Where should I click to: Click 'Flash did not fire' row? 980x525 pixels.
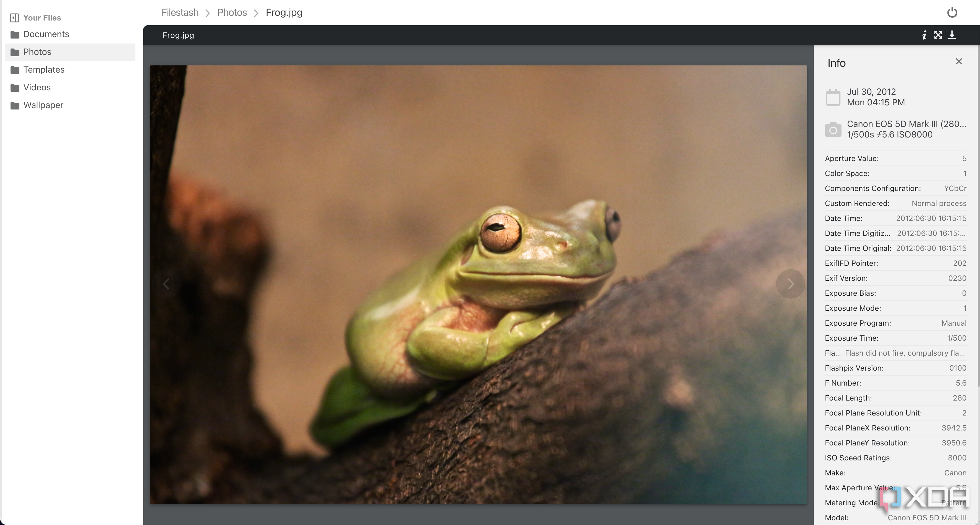coord(896,353)
